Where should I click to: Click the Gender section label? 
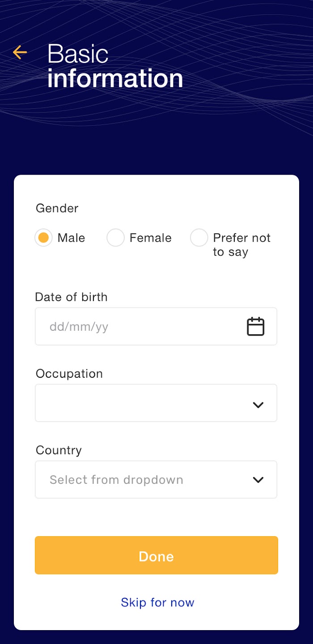point(57,209)
